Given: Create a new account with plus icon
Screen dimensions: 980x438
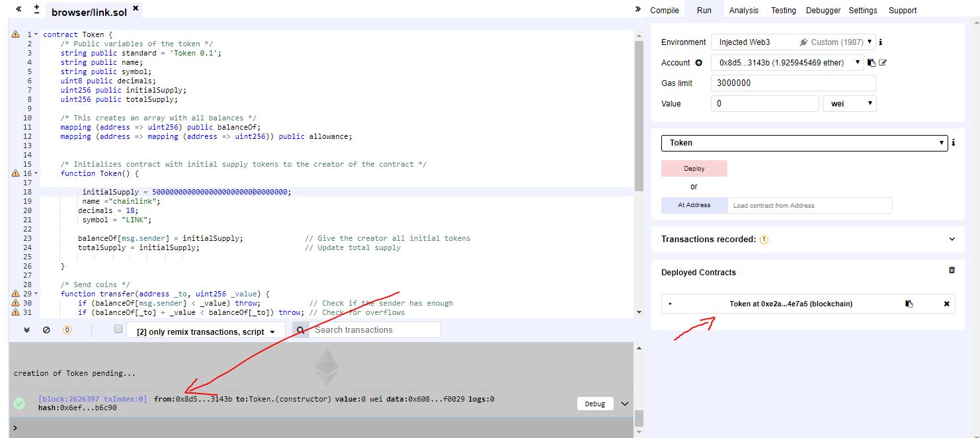Looking at the screenshot, I should point(698,63).
